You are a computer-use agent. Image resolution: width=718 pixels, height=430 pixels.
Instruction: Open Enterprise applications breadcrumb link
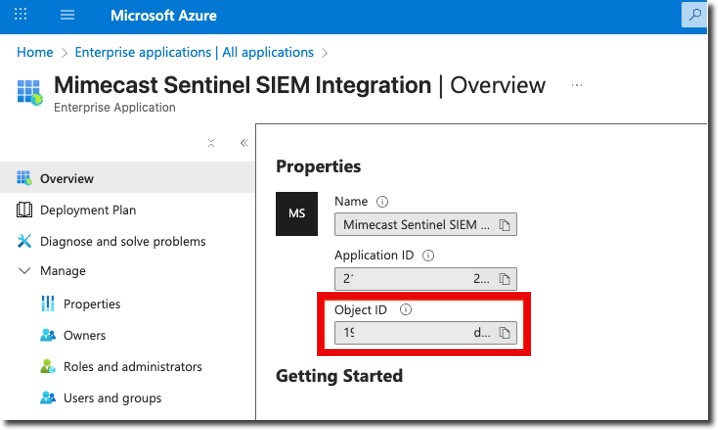(x=195, y=52)
